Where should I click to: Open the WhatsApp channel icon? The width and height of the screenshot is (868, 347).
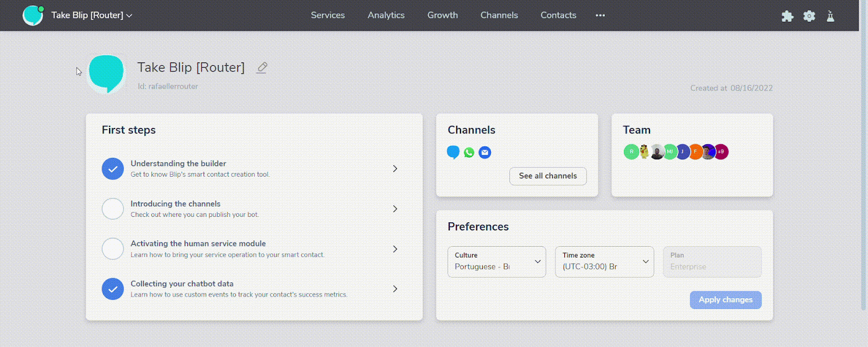point(469,152)
